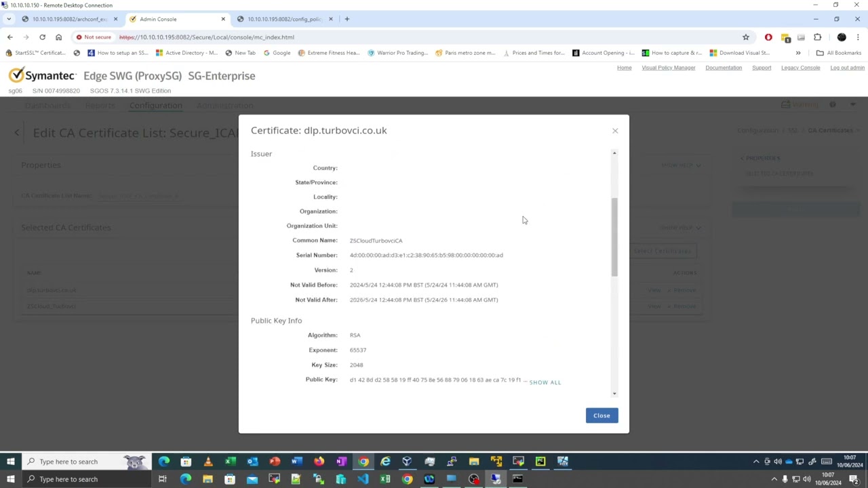Show hidden tray icons on remote taskbar

[756, 462]
